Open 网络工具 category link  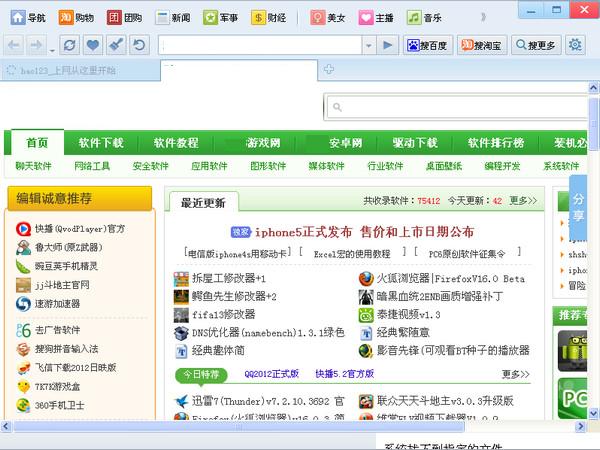tap(92, 166)
